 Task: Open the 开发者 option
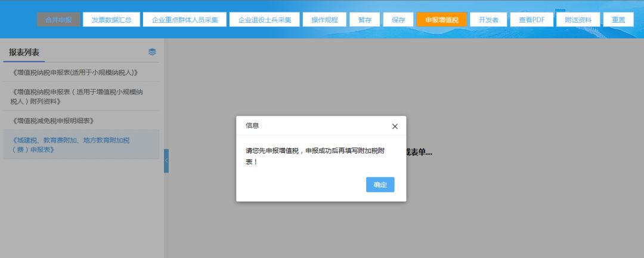(x=488, y=20)
